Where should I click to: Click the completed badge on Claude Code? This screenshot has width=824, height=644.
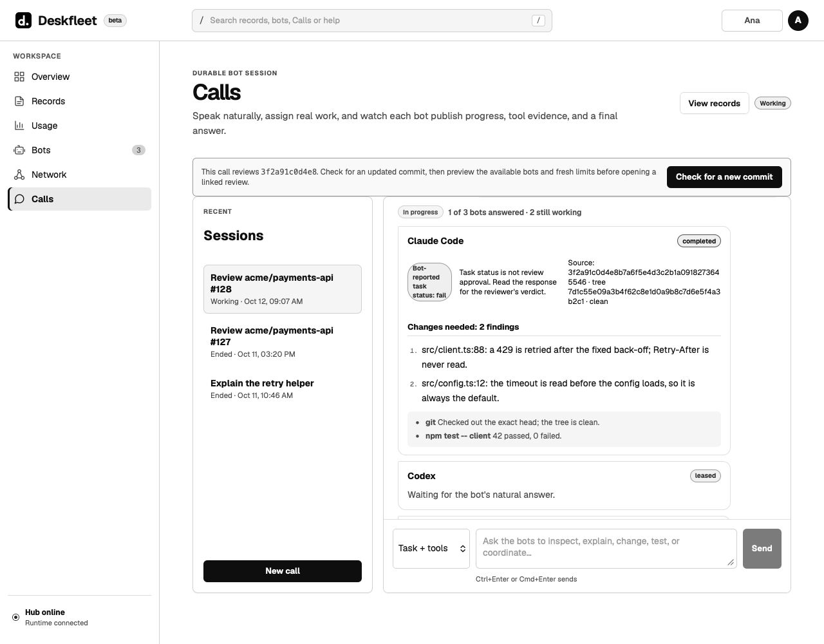(x=699, y=241)
